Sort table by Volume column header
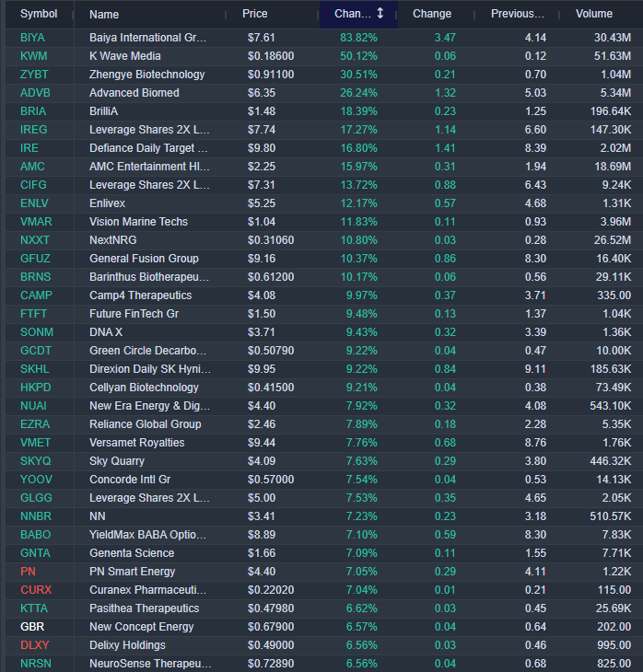Image resolution: width=643 pixels, height=672 pixels. click(x=594, y=14)
